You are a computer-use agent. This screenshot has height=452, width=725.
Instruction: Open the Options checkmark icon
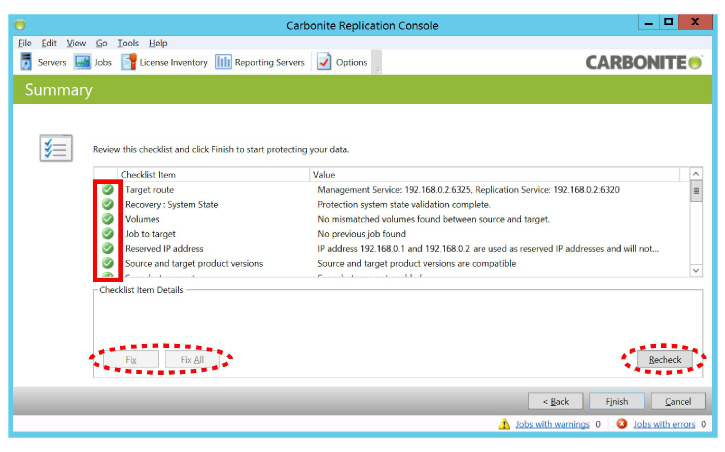point(324,61)
